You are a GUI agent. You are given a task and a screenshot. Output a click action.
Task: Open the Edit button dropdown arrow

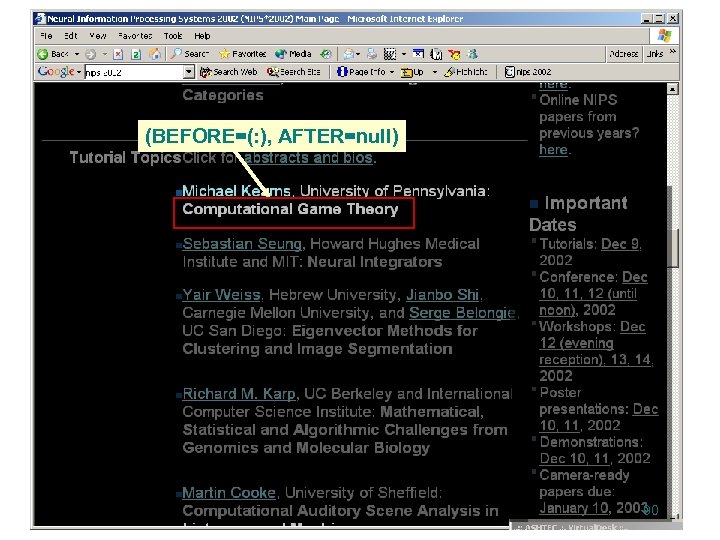click(x=404, y=54)
